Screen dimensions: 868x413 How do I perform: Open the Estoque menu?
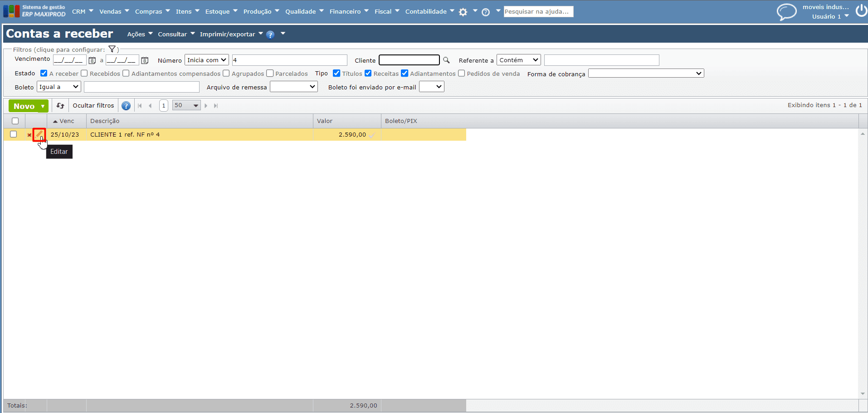point(221,11)
